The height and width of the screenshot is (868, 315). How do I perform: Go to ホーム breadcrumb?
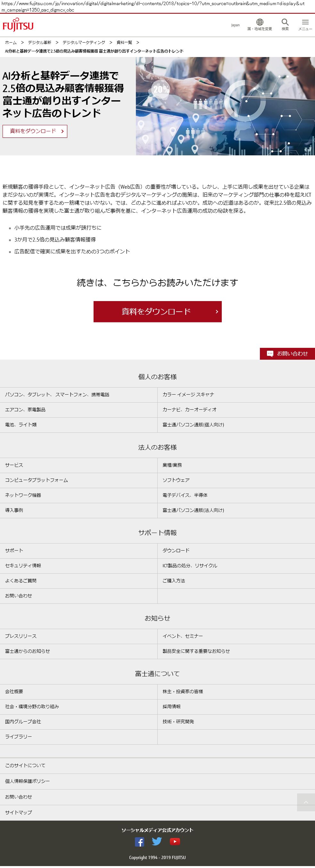pyautogui.click(x=11, y=43)
